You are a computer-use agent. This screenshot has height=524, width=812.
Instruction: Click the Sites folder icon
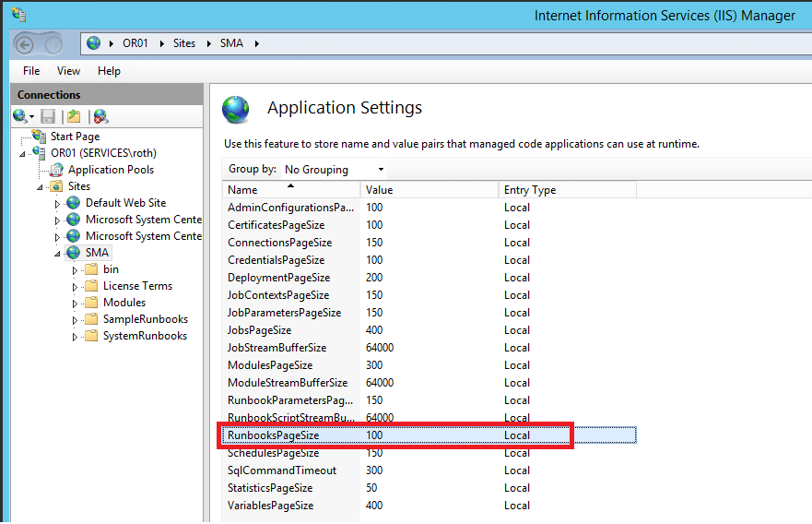pos(56,186)
